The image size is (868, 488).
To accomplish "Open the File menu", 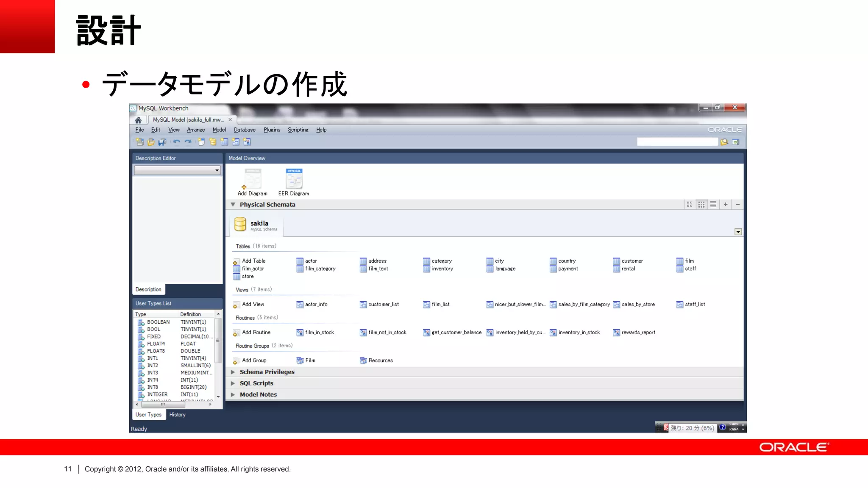I will tap(139, 130).
